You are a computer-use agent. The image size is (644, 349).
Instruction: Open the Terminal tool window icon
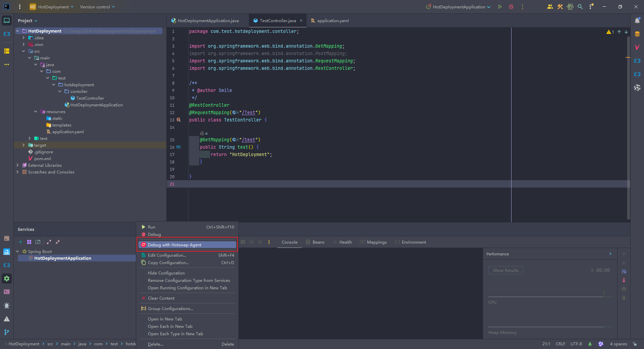tap(7, 292)
